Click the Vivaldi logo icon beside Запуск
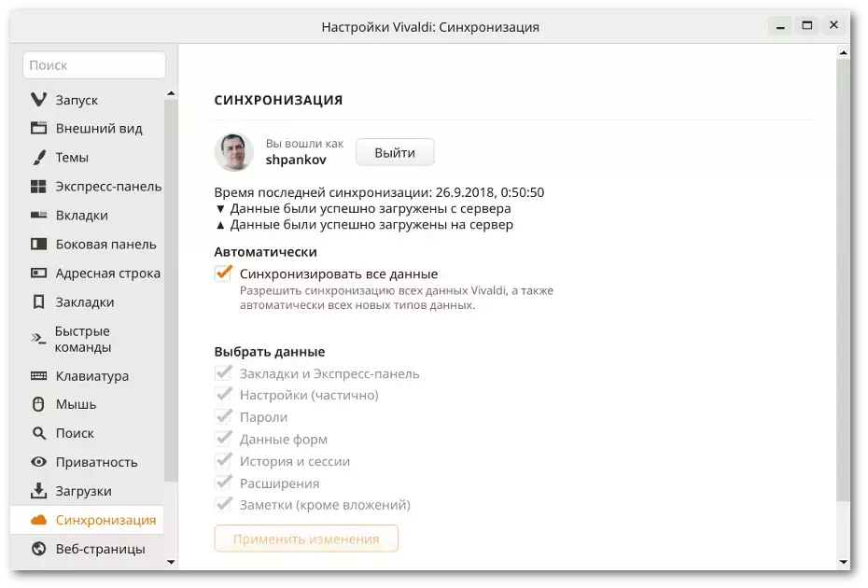The image size is (868, 588). pyautogui.click(x=38, y=100)
